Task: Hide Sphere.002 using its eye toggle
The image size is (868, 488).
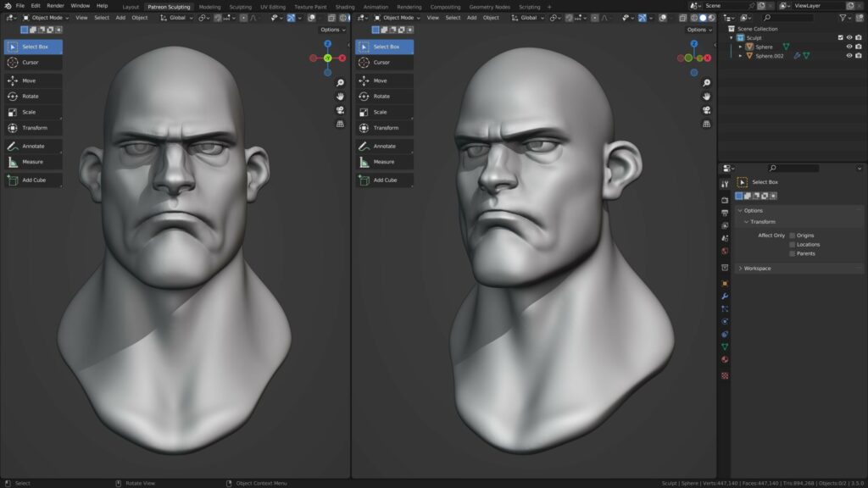Action: click(x=849, y=56)
